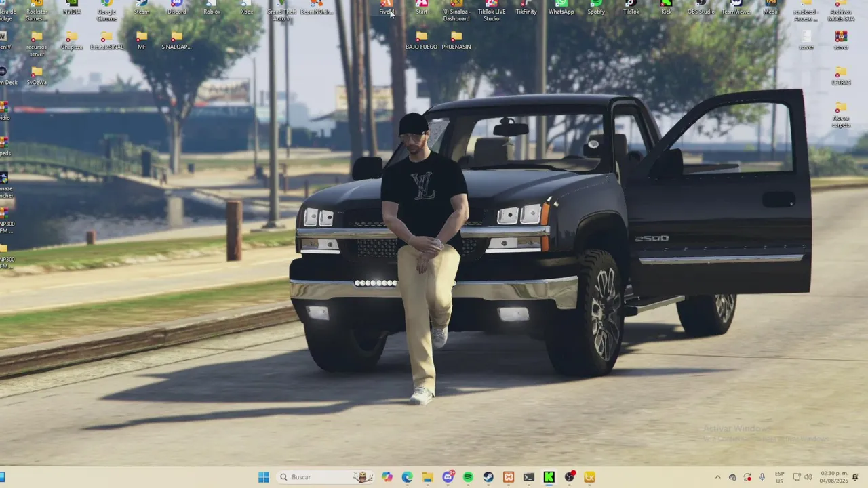Switch to Kick app in taskbar
Viewport: 868px width, 488px height.
(549, 477)
